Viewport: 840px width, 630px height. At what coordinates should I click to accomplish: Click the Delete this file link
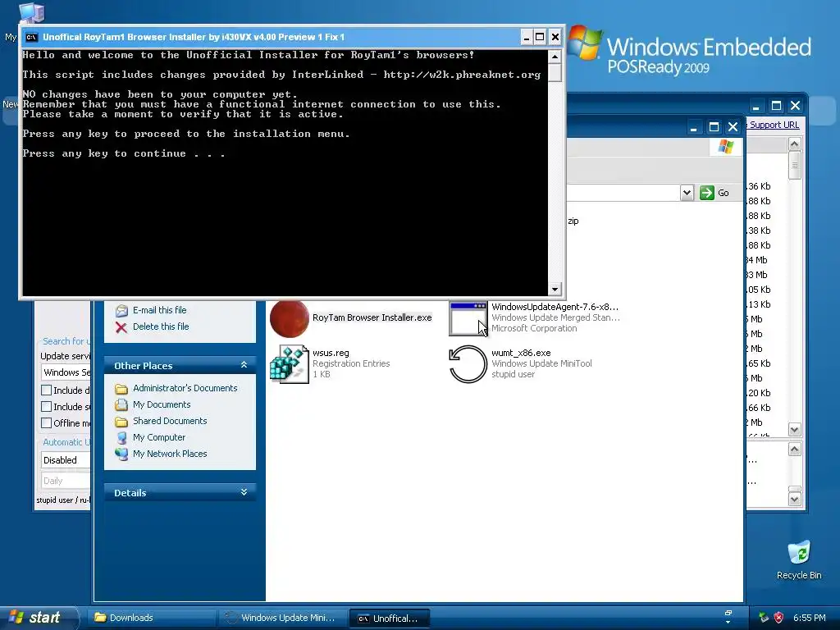click(x=161, y=326)
